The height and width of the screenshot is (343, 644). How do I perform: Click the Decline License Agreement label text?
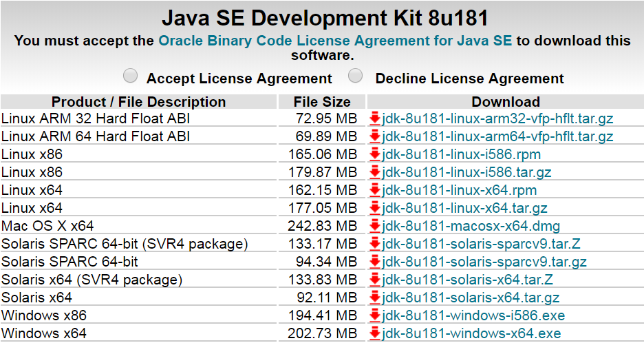click(x=470, y=79)
